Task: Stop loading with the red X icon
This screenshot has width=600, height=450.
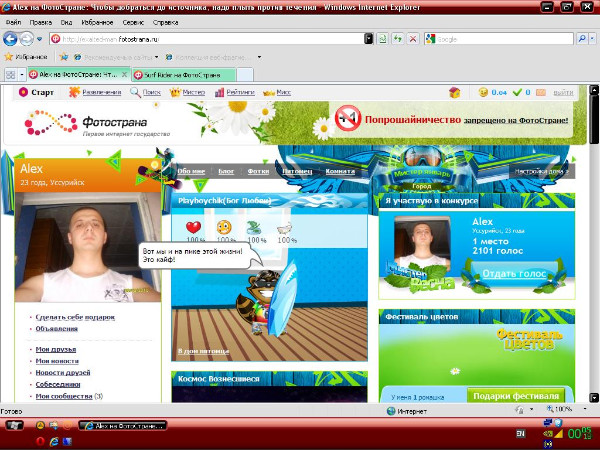Action: tap(413, 39)
